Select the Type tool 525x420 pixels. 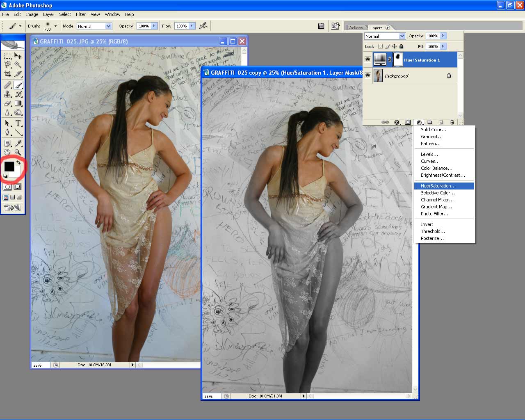pyautogui.click(x=18, y=123)
